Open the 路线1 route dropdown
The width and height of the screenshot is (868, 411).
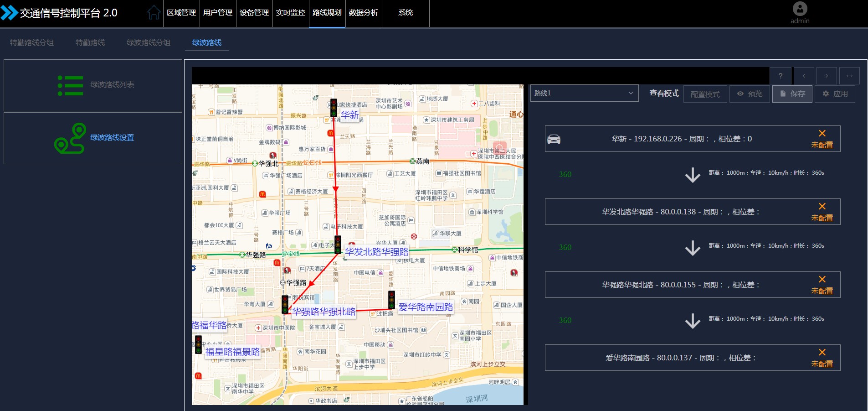click(x=584, y=93)
